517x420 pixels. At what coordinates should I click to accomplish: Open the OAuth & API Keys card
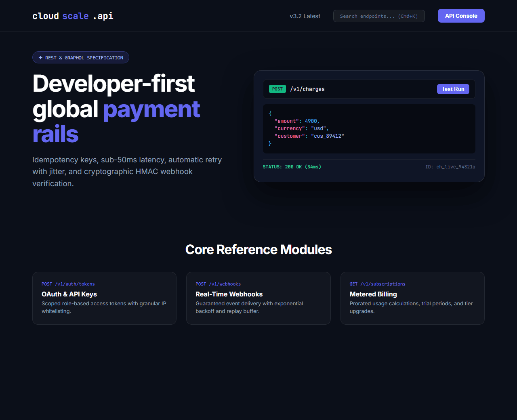click(x=104, y=298)
